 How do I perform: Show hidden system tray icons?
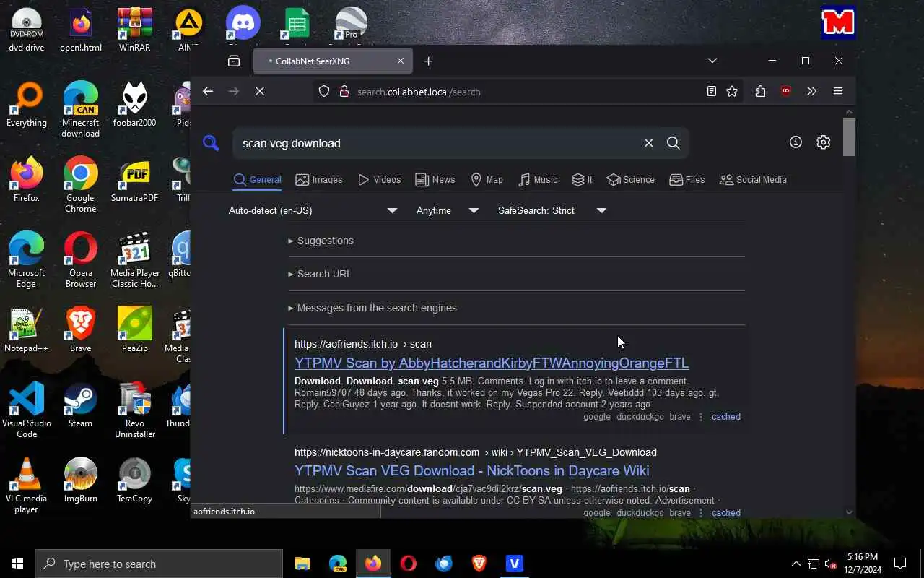point(796,564)
